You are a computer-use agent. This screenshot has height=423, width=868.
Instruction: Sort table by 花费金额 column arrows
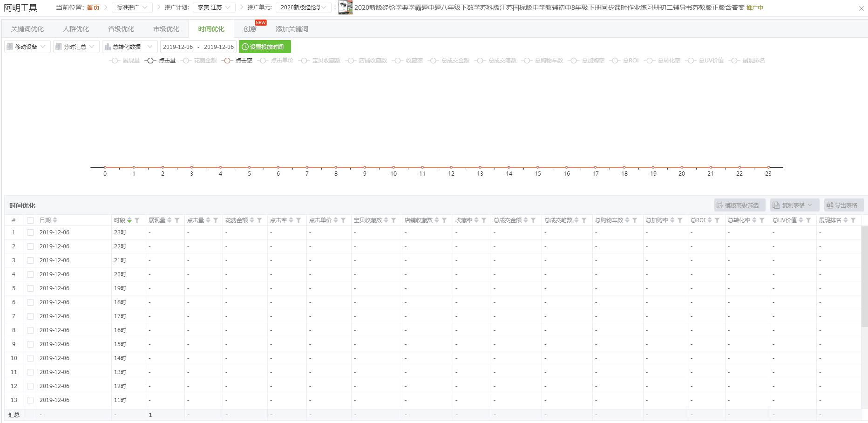click(252, 220)
